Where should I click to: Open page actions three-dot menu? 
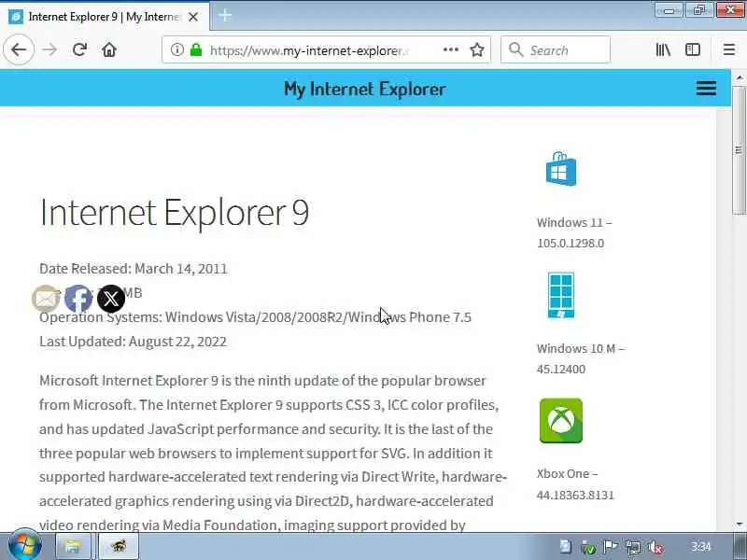click(x=451, y=49)
